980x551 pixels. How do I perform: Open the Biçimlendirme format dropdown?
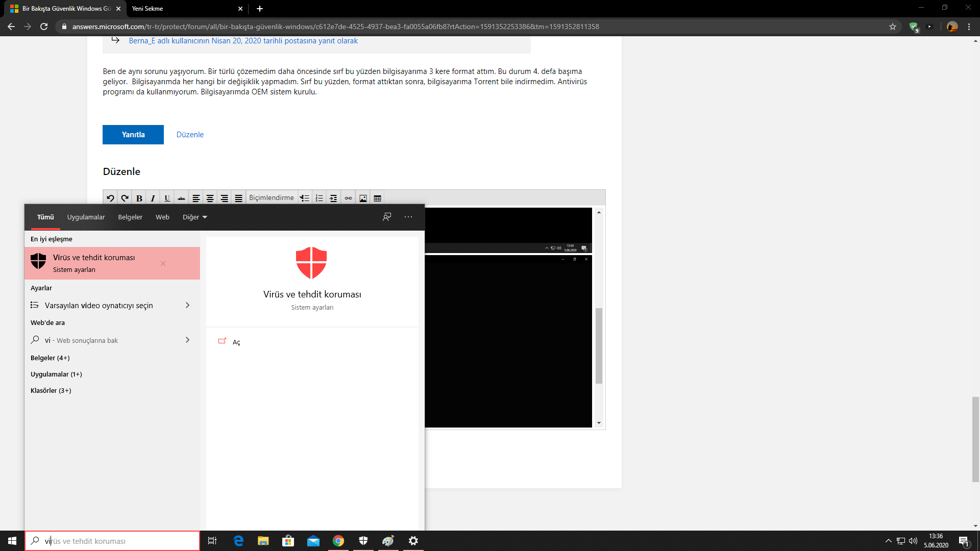point(272,198)
